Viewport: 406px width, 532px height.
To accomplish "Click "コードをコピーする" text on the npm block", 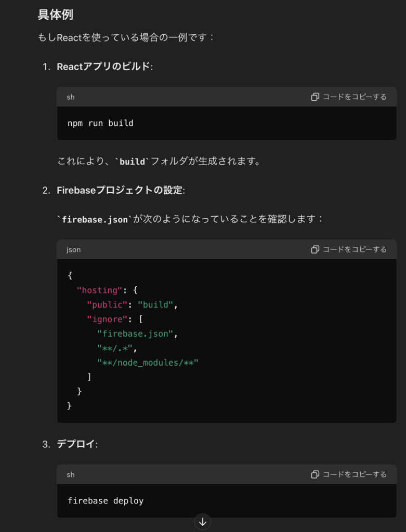I will 355,97.
